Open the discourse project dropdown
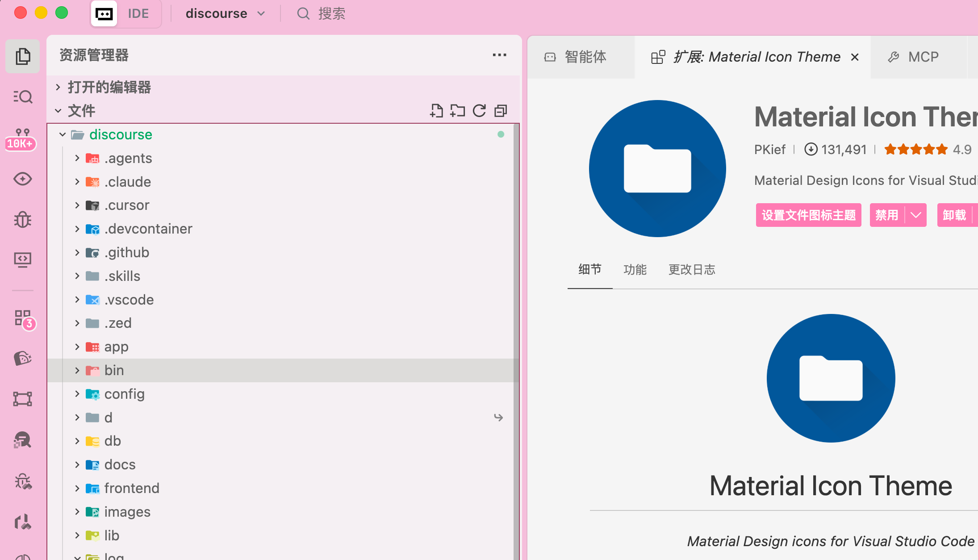The height and width of the screenshot is (560, 978). click(x=225, y=13)
